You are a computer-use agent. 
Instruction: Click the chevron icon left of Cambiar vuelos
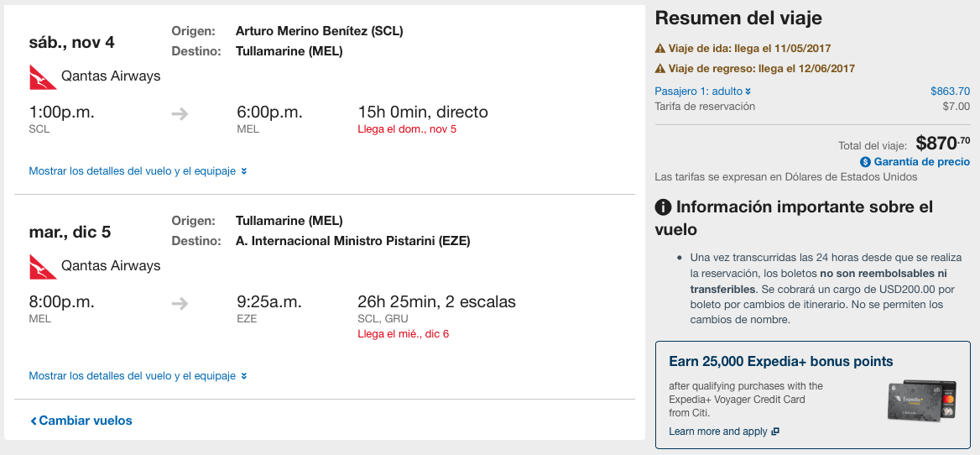34,421
